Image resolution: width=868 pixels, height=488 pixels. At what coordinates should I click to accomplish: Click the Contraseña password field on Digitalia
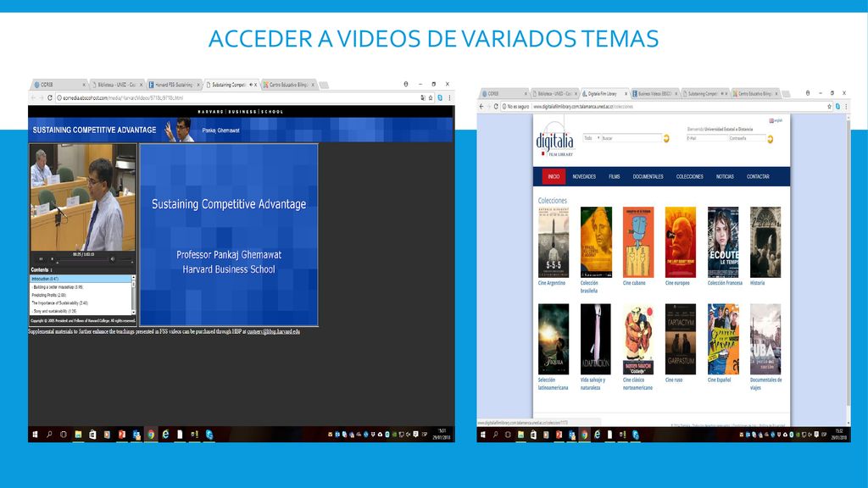[x=747, y=138]
